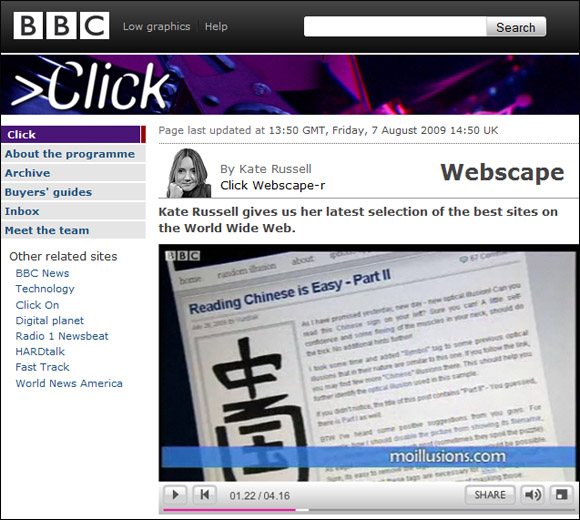Open the Help link in the header
Viewport: 580px width, 520px height.
tap(216, 27)
